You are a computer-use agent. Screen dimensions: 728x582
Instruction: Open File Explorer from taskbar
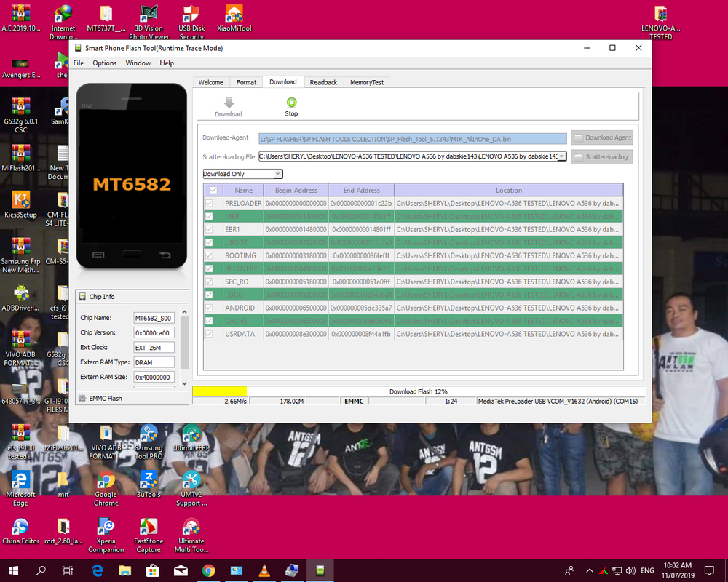pyautogui.click(x=125, y=570)
